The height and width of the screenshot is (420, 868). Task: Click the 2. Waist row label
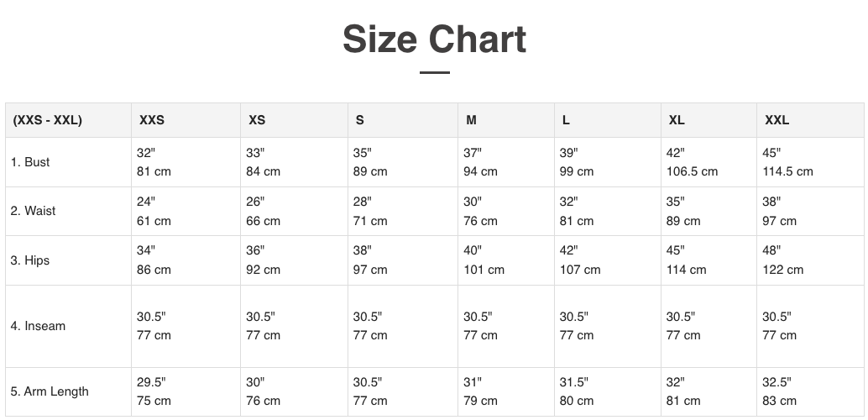click(x=34, y=211)
